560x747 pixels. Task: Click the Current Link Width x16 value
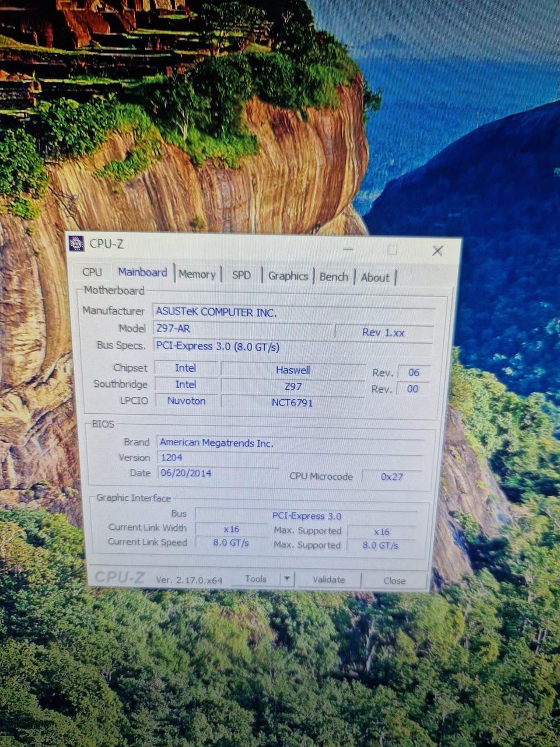point(231,529)
